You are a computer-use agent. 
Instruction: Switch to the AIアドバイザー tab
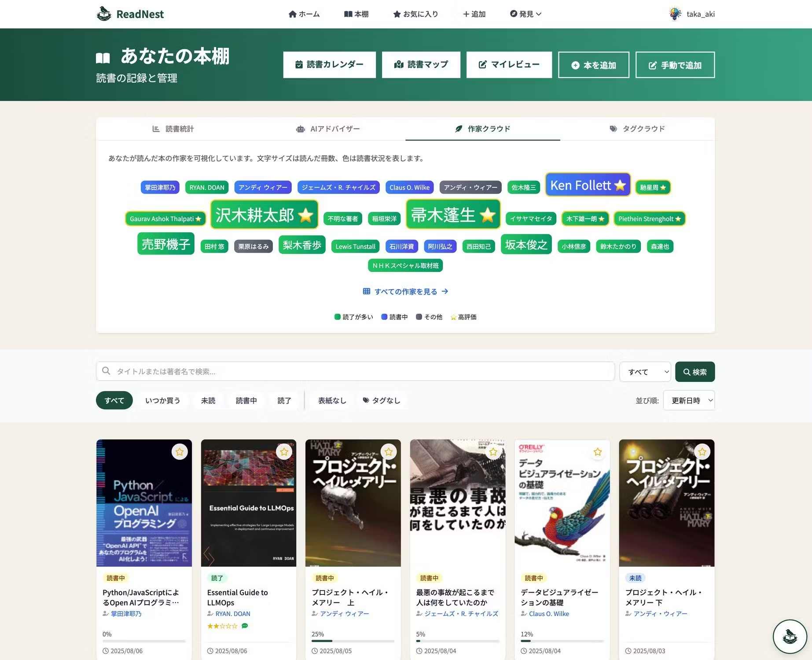click(328, 129)
